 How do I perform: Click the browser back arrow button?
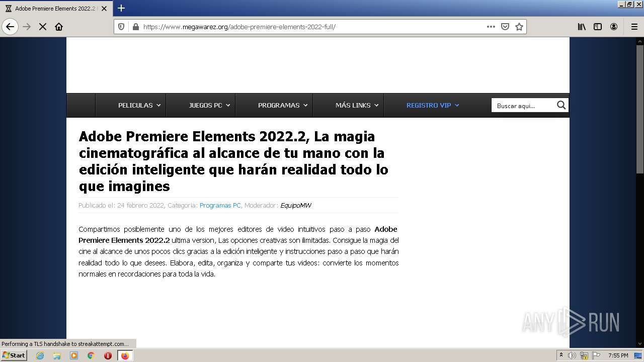point(10,27)
